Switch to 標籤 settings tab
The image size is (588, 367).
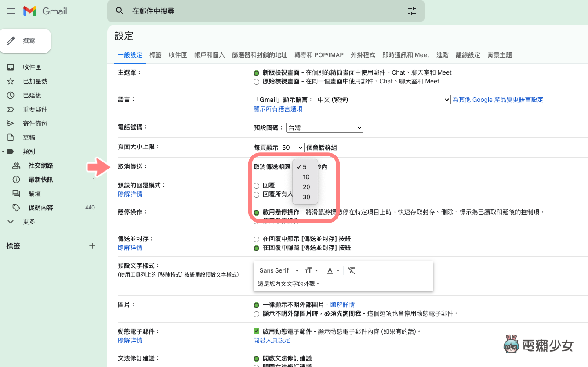156,55
